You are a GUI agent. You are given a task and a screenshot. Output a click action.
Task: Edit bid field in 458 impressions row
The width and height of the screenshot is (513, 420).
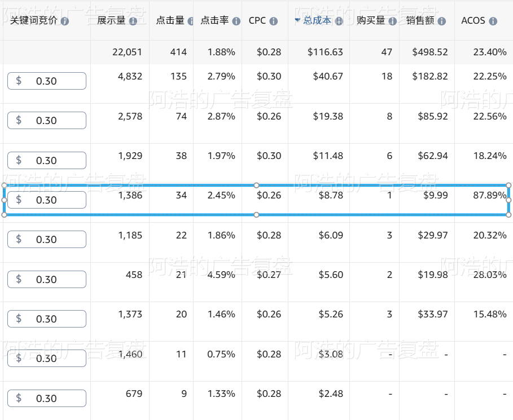tap(47, 279)
